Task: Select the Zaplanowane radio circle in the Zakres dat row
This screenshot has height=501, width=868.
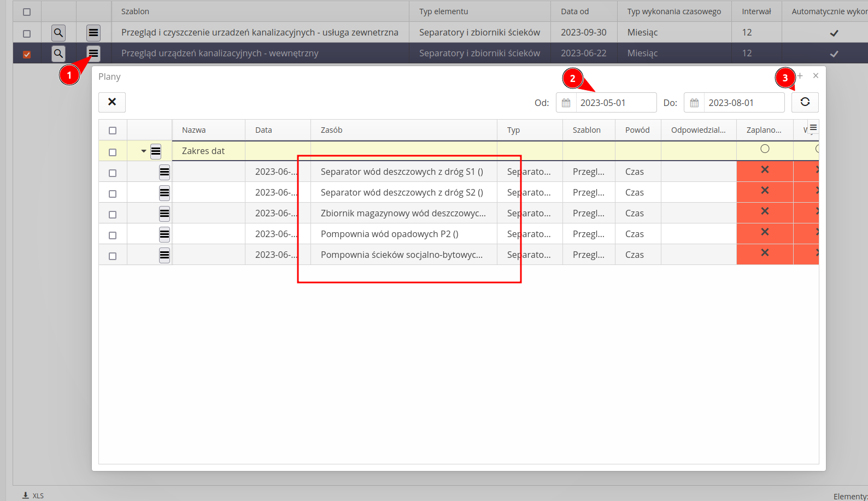Action: tap(765, 149)
